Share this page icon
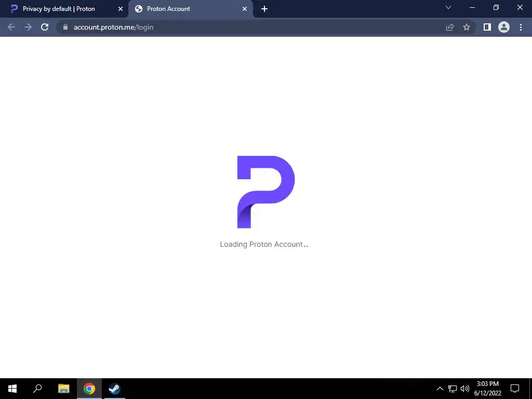The width and height of the screenshot is (532, 399). point(450,27)
